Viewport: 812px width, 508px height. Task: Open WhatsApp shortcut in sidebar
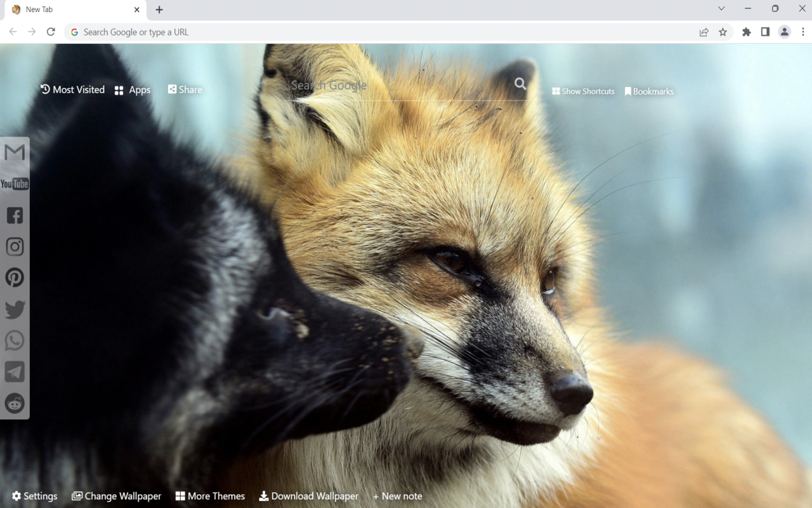tap(15, 340)
